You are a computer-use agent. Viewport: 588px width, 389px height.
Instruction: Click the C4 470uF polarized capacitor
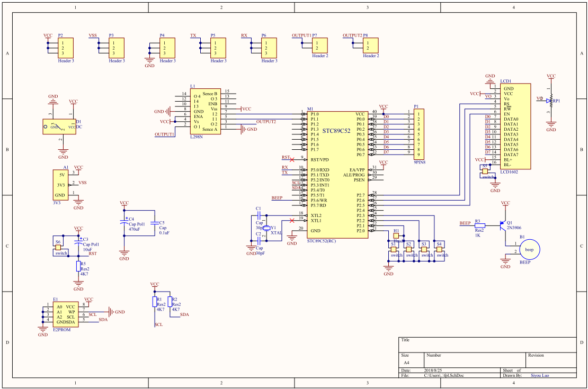[x=124, y=223]
